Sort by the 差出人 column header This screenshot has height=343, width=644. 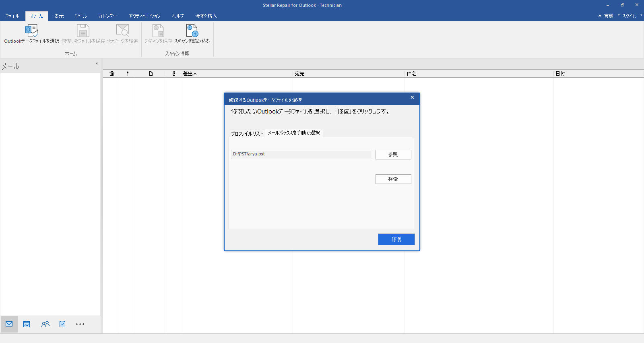point(237,74)
